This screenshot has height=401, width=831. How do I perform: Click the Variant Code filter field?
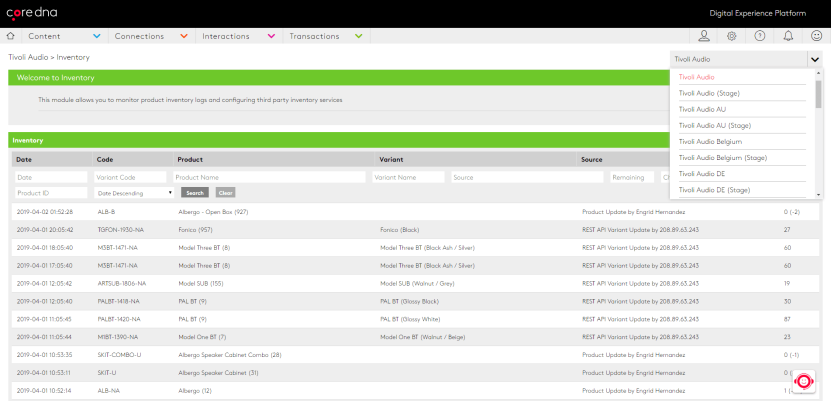[130, 177]
